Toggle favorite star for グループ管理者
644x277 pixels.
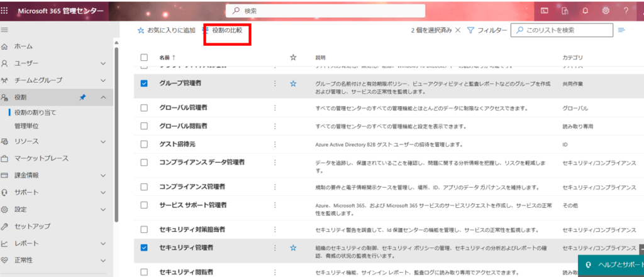point(293,84)
